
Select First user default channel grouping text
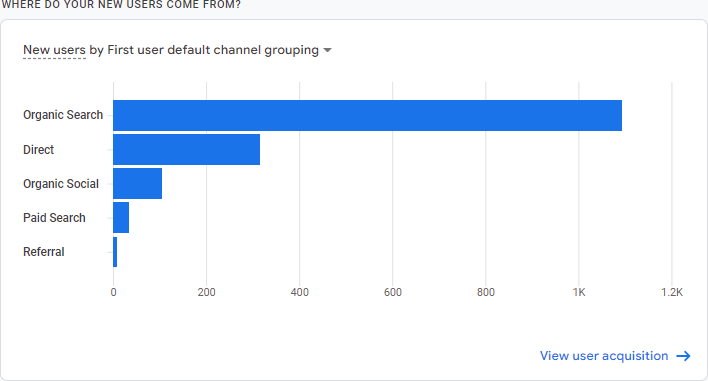pyautogui.click(x=213, y=50)
